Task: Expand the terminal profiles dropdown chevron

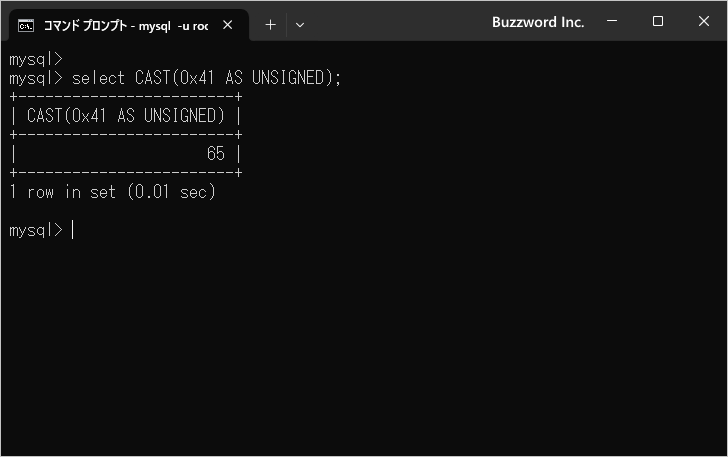Action: coord(300,25)
